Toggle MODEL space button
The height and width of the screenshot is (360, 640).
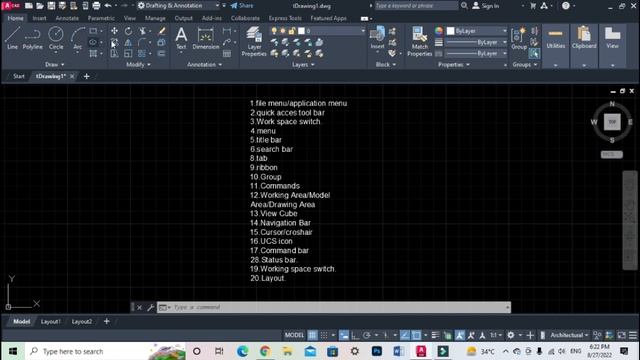point(294,335)
